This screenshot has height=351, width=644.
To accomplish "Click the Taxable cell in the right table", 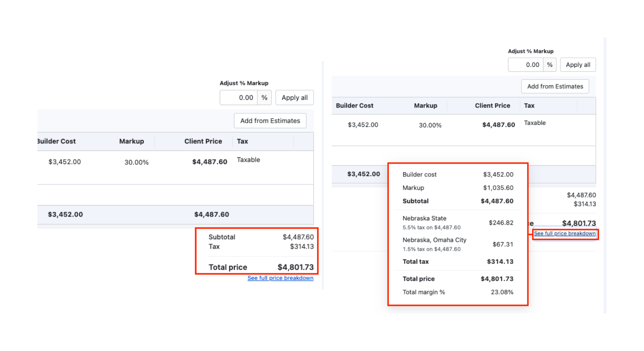I will [x=535, y=123].
